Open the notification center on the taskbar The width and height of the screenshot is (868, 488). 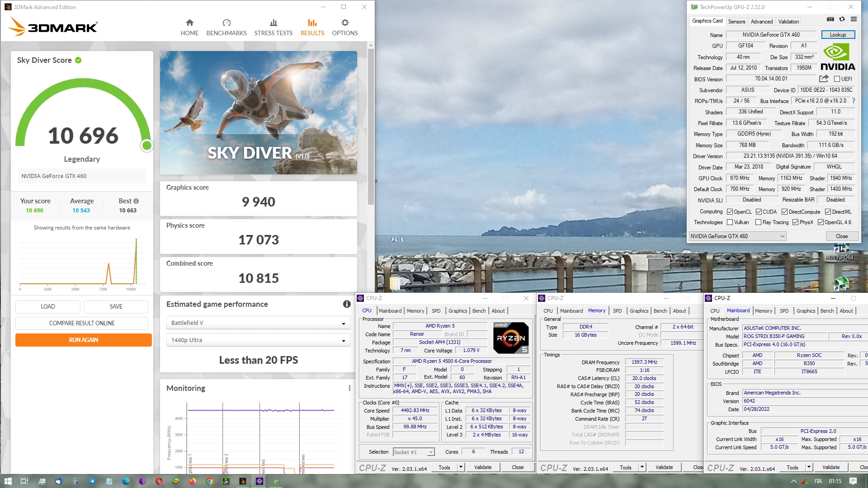pos(853,481)
